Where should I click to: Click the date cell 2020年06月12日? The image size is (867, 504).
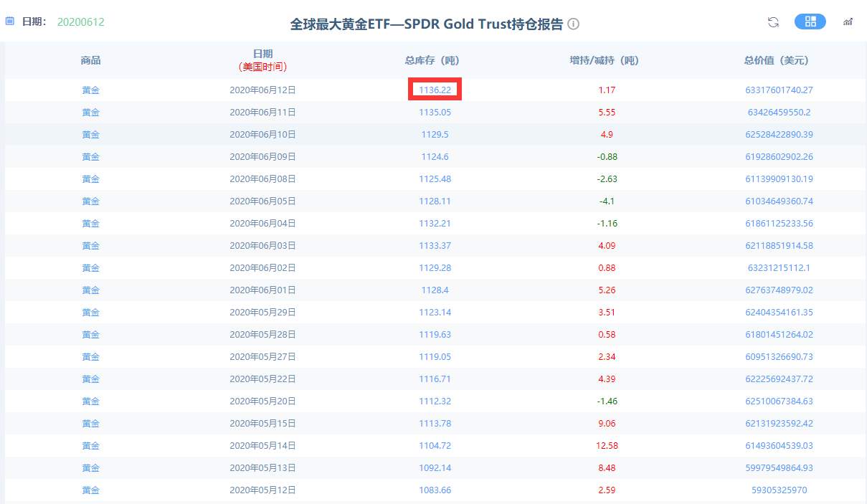[x=263, y=90]
